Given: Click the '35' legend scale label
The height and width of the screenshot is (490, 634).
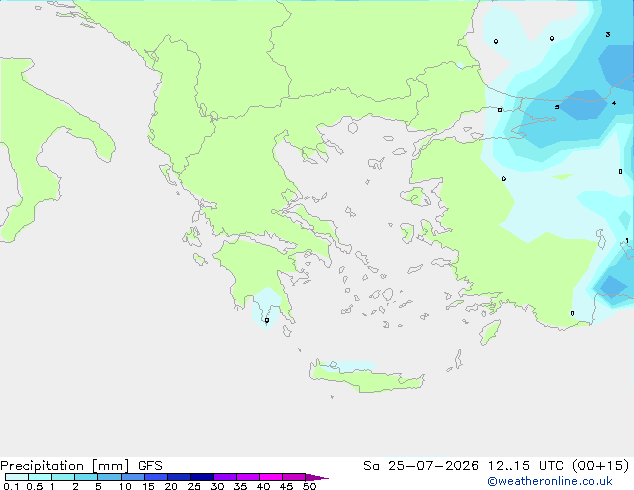Looking at the screenshot, I should [240, 486].
